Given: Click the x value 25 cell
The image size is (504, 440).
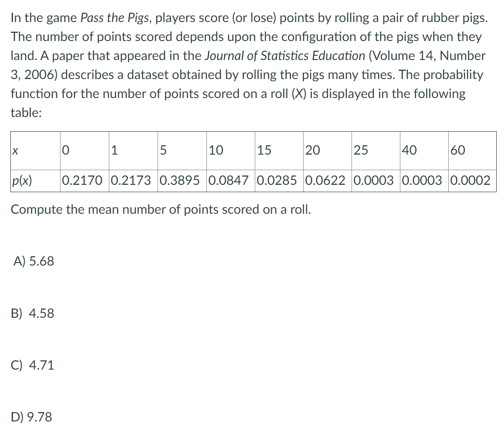Looking at the screenshot, I should click(x=376, y=150).
